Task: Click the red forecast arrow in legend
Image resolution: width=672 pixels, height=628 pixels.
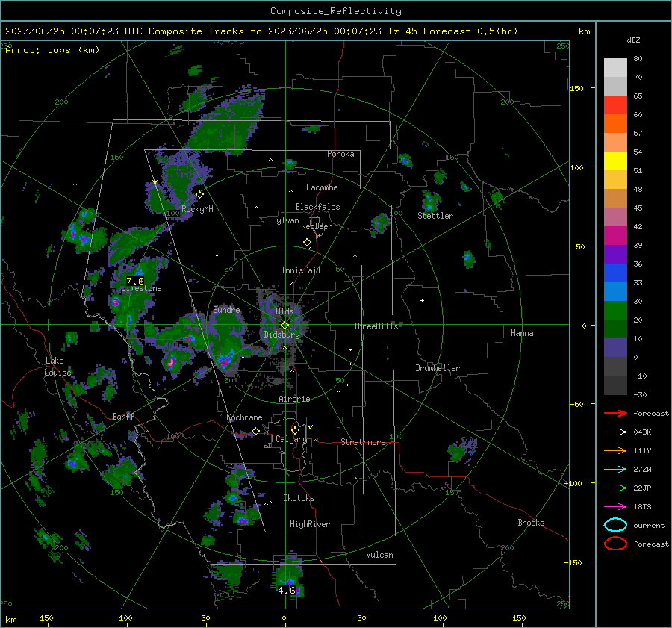Action: point(615,413)
